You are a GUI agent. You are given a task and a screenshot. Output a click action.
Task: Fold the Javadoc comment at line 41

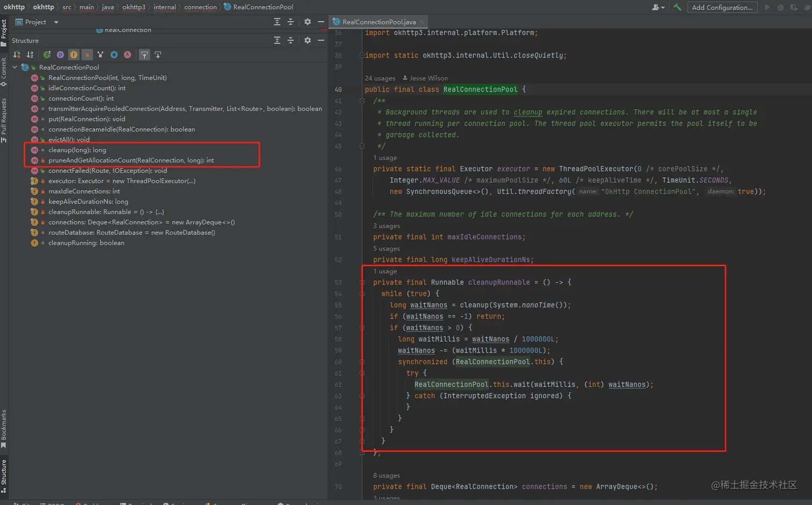pos(362,101)
